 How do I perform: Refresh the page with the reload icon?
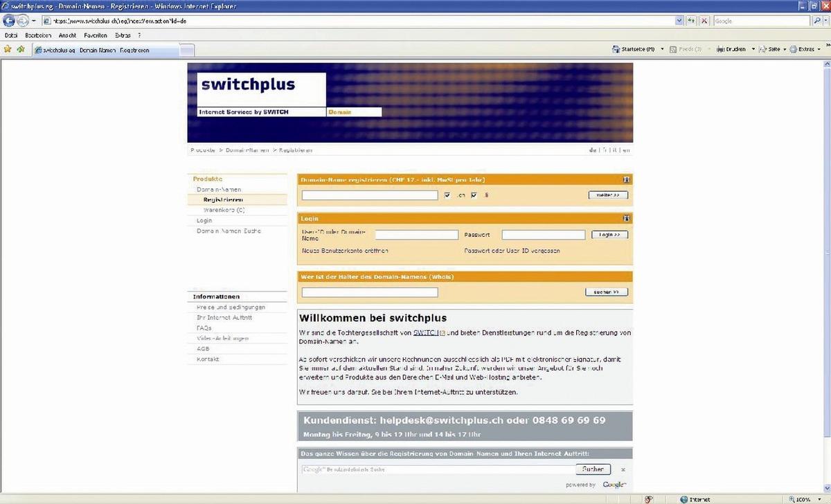point(691,21)
